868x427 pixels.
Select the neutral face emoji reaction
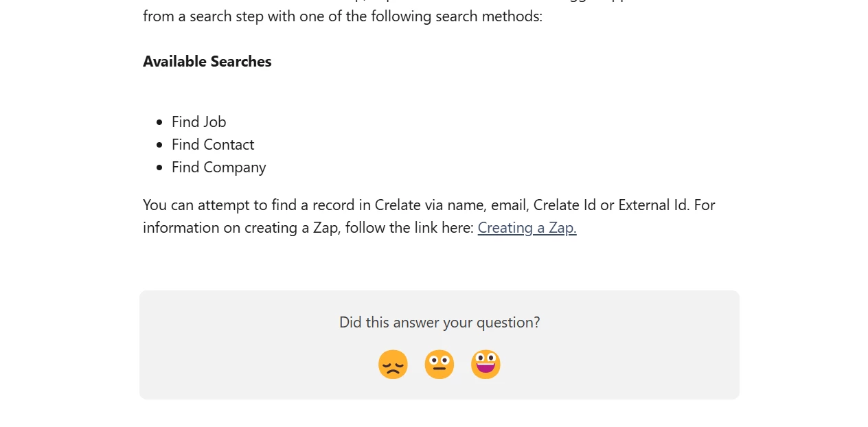439,365
